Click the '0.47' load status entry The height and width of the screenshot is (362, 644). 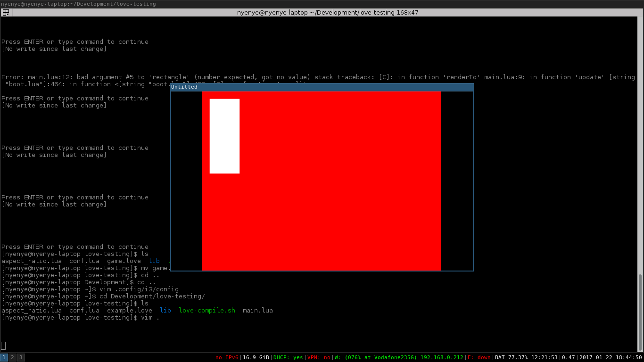click(569, 357)
